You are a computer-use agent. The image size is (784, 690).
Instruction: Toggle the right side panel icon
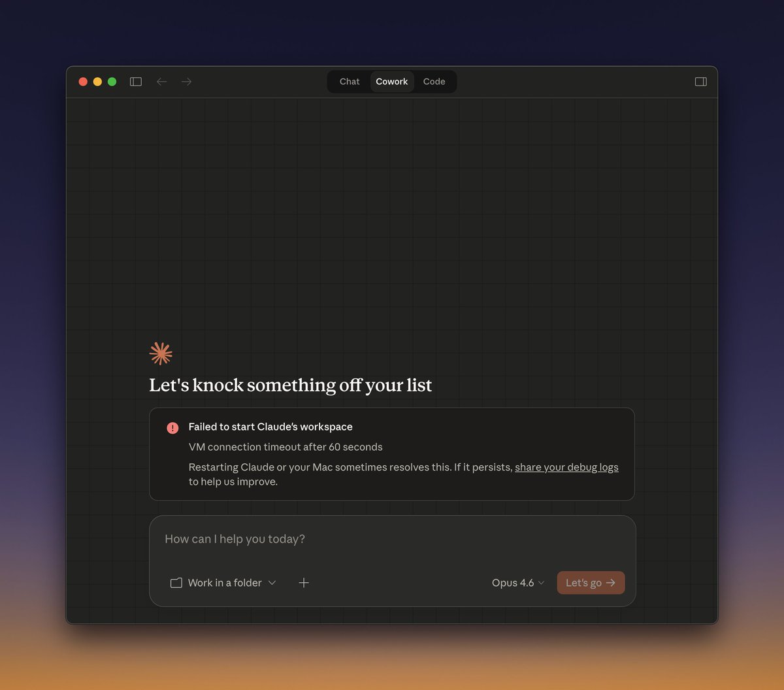click(701, 82)
